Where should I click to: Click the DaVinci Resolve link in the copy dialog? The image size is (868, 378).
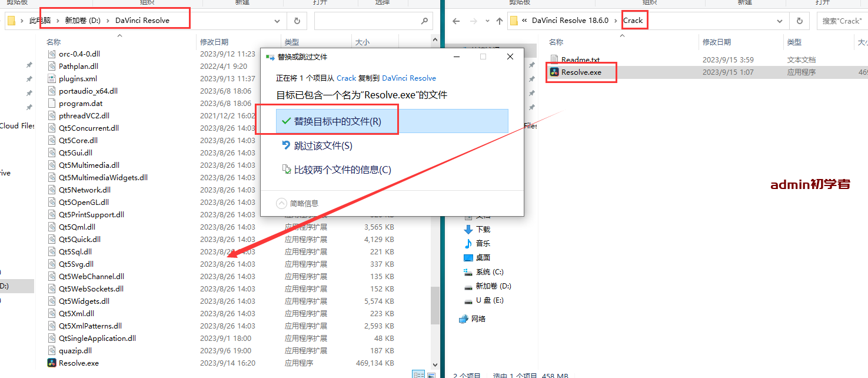click(409, 78)
